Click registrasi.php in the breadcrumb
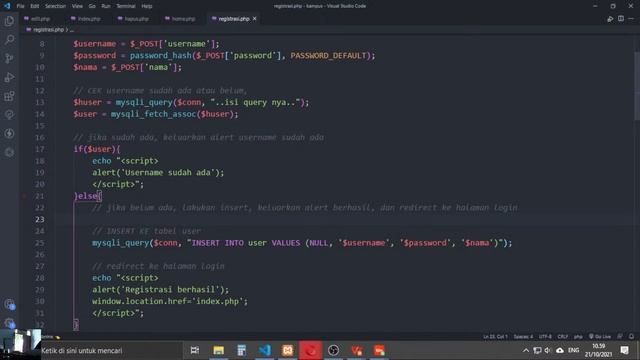Viewport: 640px width, 360px height. (x=48, y=30)
